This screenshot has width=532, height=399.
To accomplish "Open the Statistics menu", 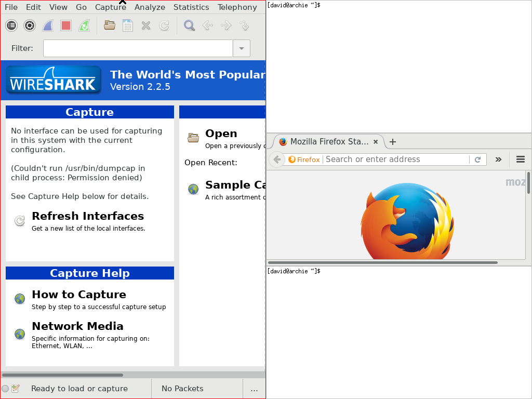I will (x=191, y=7).
